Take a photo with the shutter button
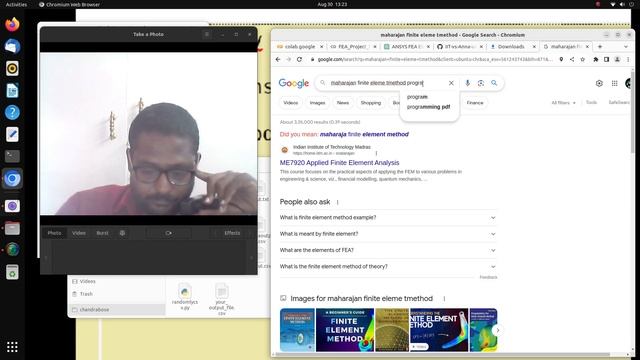The height and width of the screenshot is (360, 640). click(169, 233)
